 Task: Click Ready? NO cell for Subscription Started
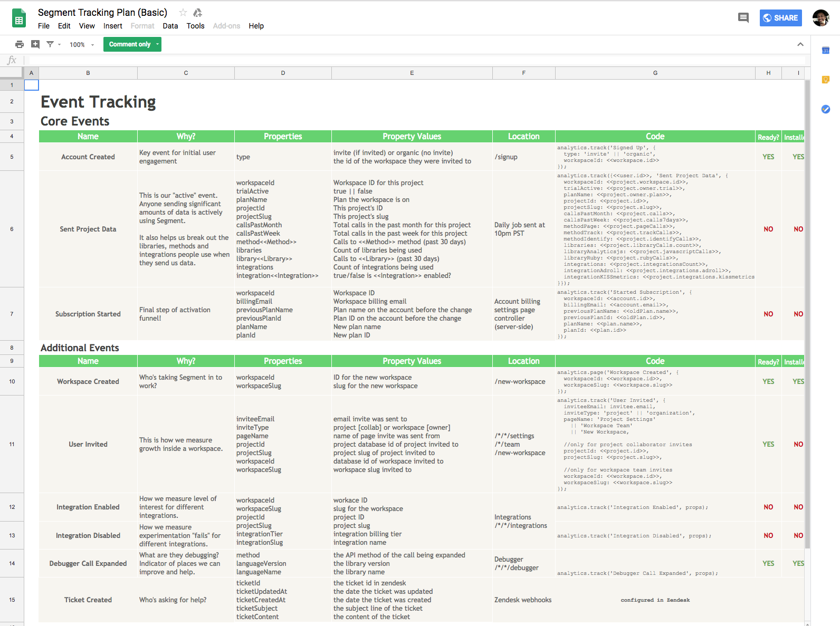768,314
